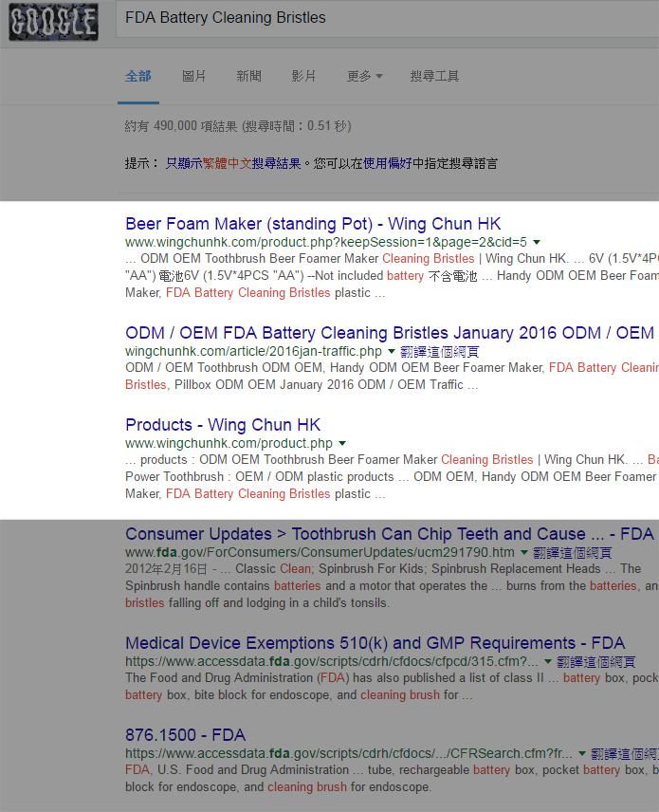Select the 全部 tab
The width and height of the screenshot is (659, 812).
click(138, 76)
